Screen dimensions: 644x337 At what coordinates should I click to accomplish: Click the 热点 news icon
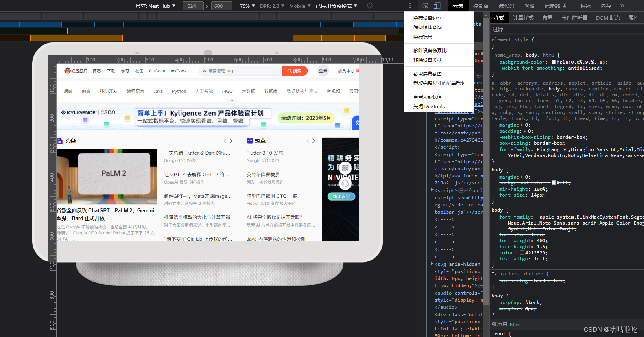pos(250,141)
